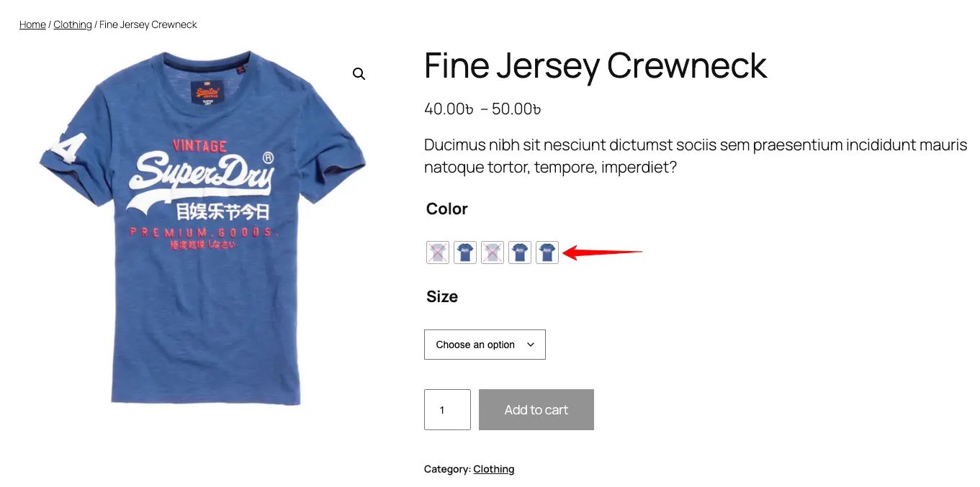Select the third crossed-out t-shirt swatch
The image size is (980, 487).
(x=493, y=252)
